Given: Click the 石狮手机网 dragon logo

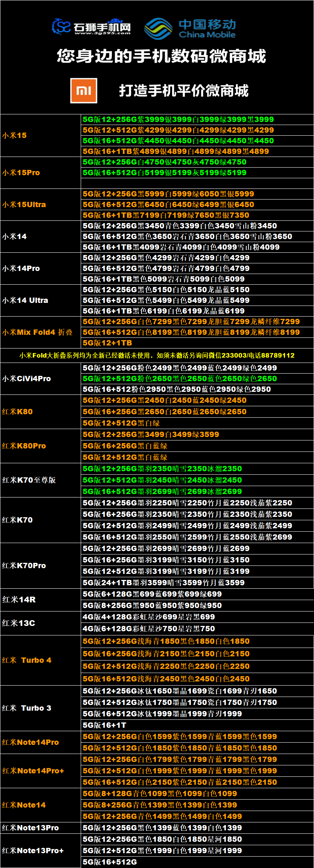Looking at the screenshot, I should 62,27.
